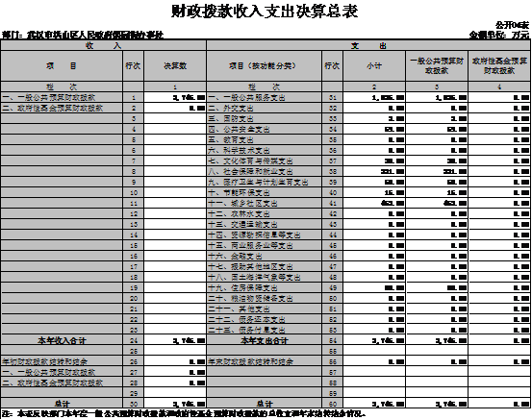The height and width of the screenshot is (420, 532).
Task: Select the 年初财政拨款结转和结余 cell
Action: (x=62, y=361)
